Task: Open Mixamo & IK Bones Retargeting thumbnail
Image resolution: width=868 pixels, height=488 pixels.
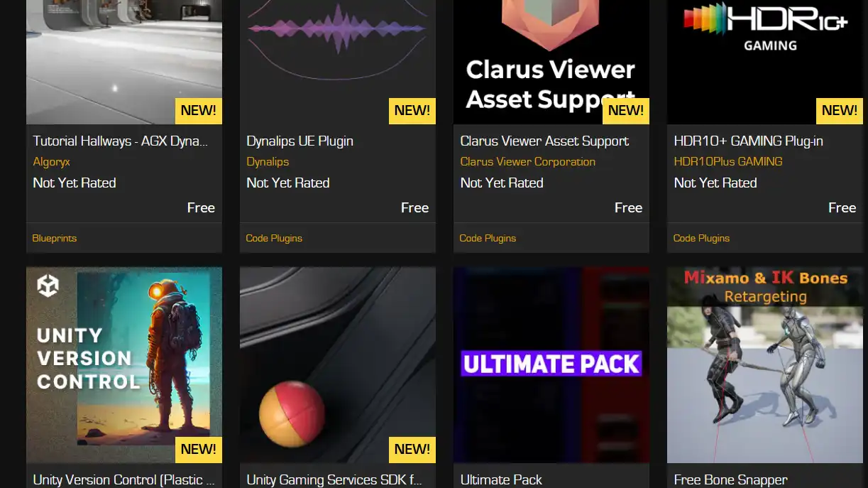Action: 765,365
